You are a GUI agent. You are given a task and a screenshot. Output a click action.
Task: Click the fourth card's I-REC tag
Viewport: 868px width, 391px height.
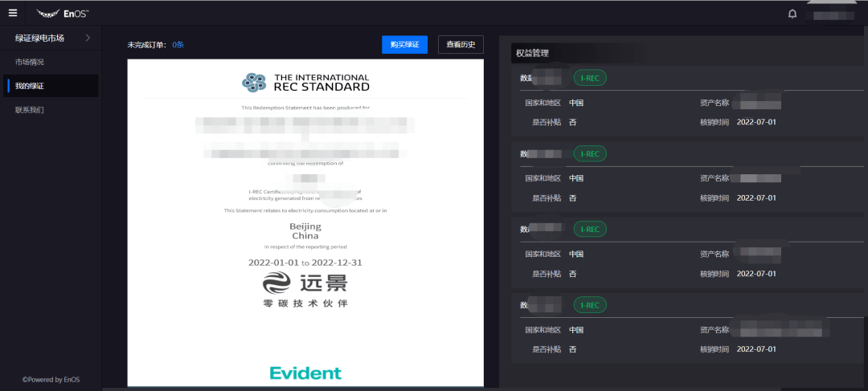590,305
